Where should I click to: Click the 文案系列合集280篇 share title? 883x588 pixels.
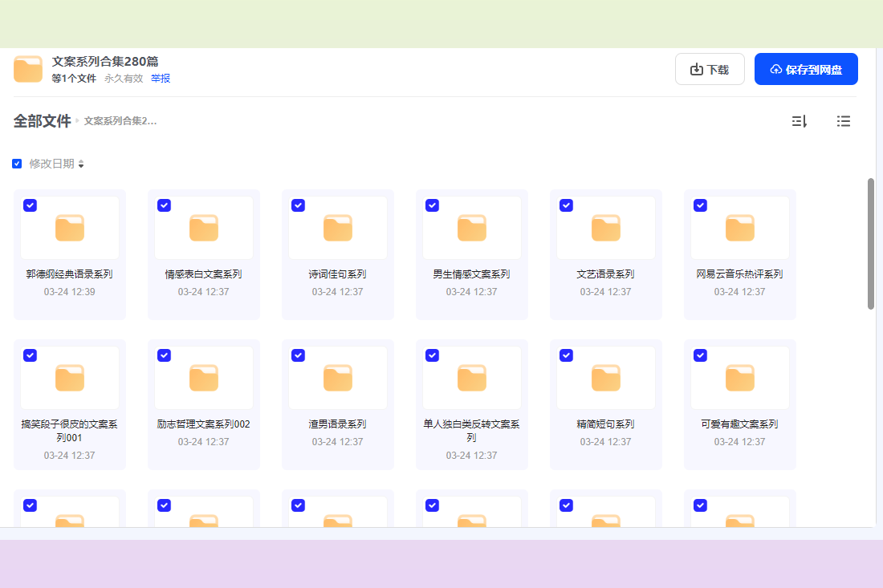pos(105,61)
